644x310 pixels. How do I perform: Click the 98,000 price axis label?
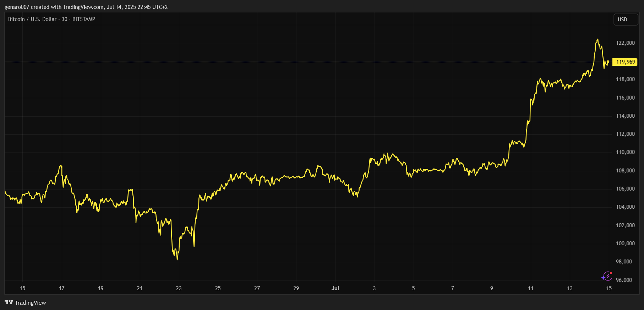click(x=624, y=262)
